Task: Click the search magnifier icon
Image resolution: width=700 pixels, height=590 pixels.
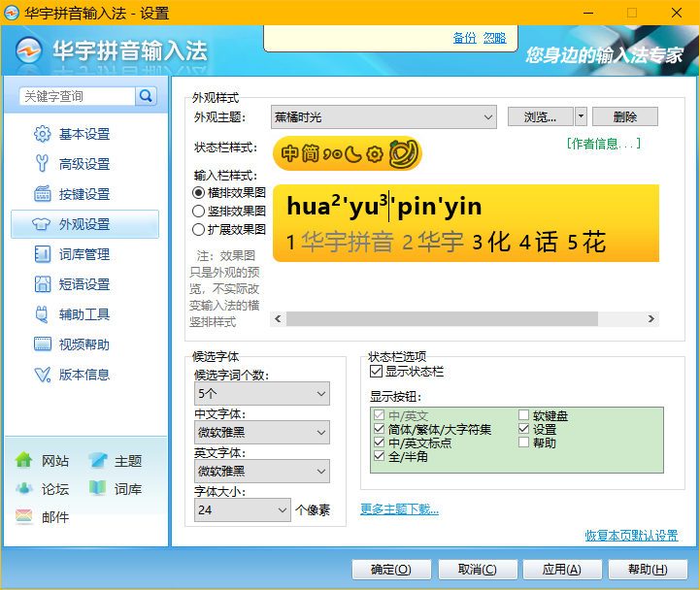Action: click(147, 96)
